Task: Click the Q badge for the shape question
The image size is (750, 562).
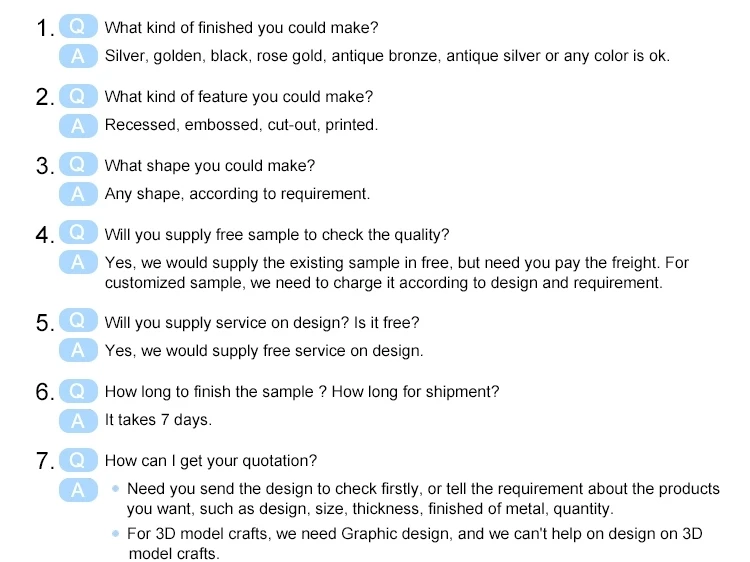Action: [x=78, y=165]
